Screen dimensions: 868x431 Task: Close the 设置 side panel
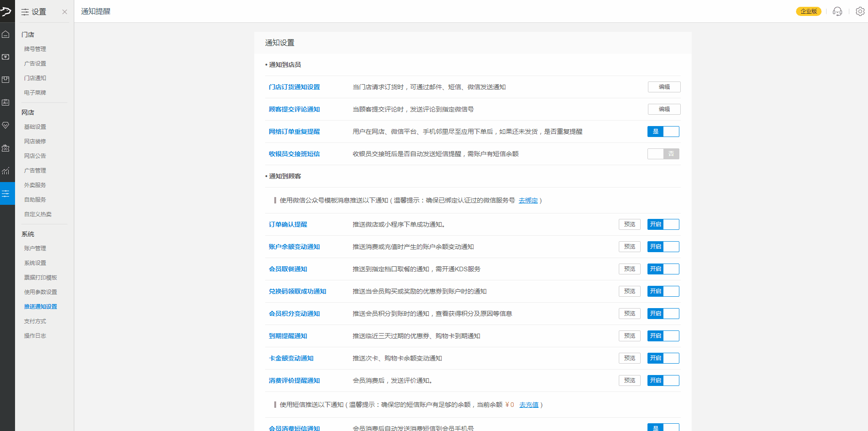point(65,12)
